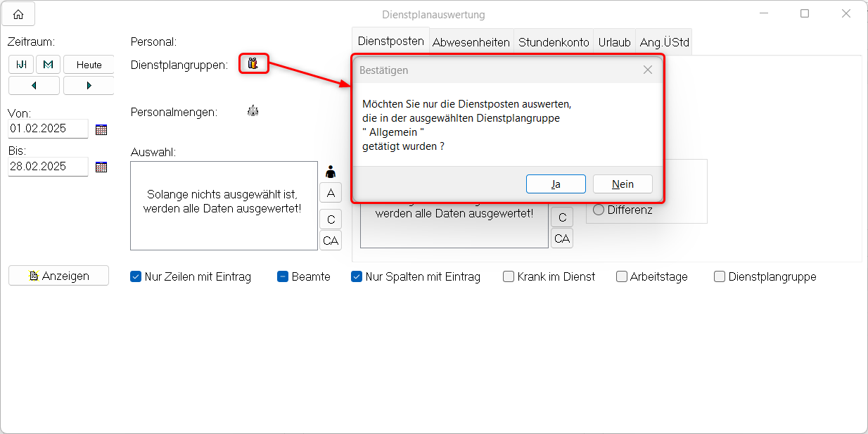This screenshot has height=434, width=868.
Task: Advance to next period with right arrow
Action: point(89,86)
